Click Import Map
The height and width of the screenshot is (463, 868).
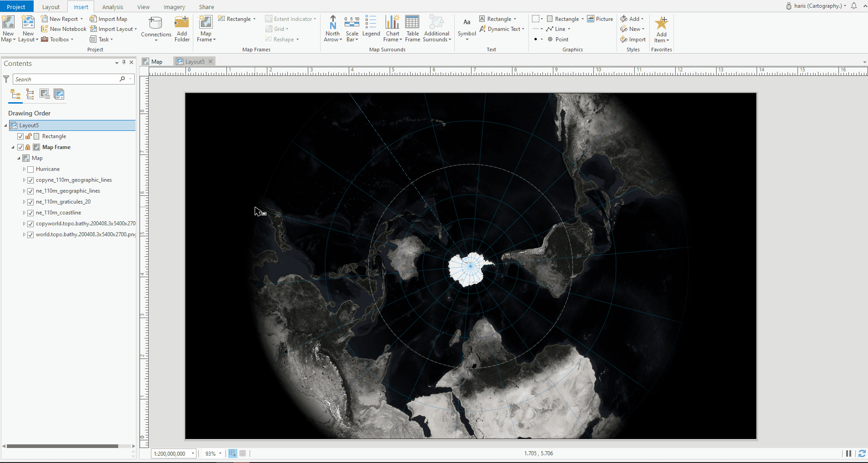coord(108,19)
